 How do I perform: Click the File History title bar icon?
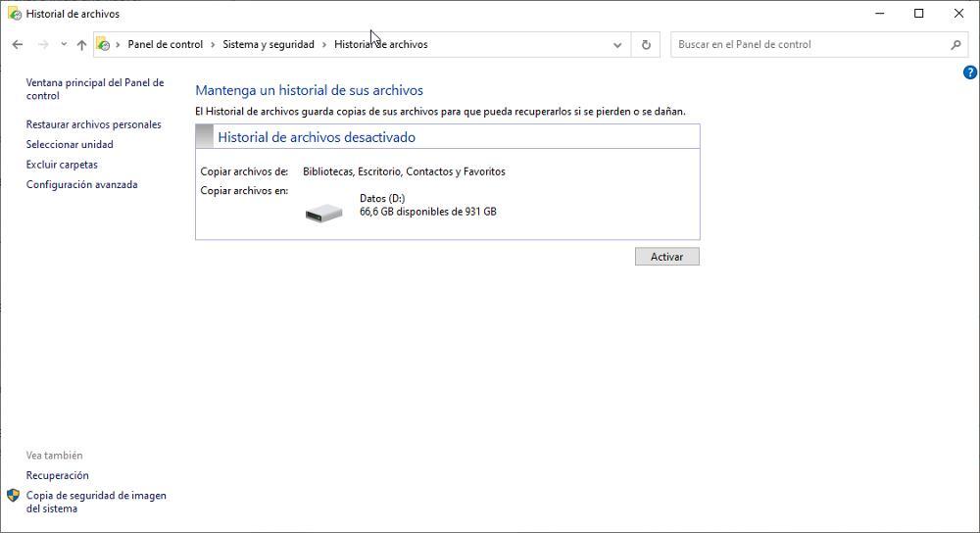[14, 14]
